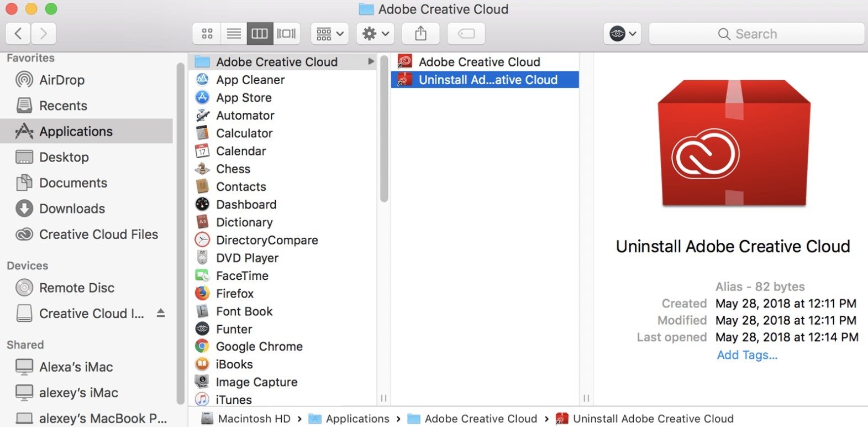
Task: Click the red uninstaller box preview
Action: 734,143
